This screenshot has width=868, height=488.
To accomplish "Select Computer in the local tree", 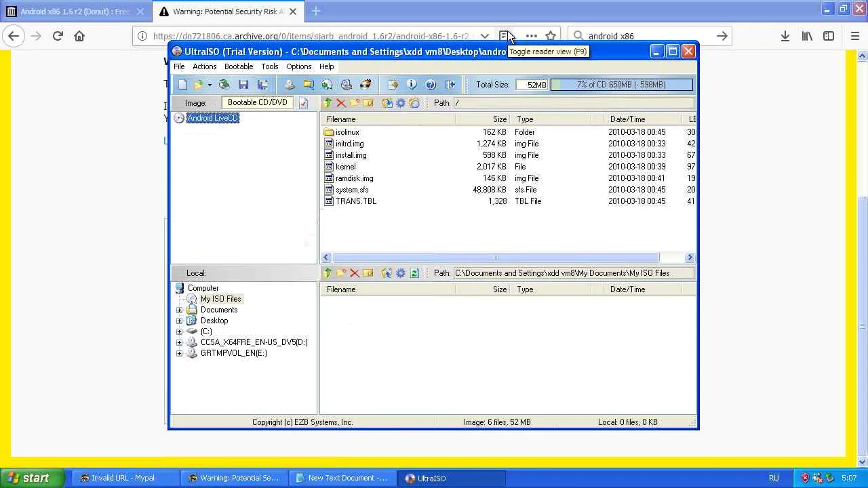I will click(203, 288).
